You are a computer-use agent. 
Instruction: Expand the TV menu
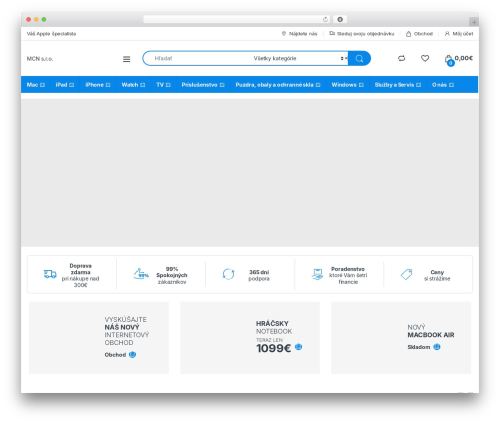pyautogui.click(x=163, y=85)
